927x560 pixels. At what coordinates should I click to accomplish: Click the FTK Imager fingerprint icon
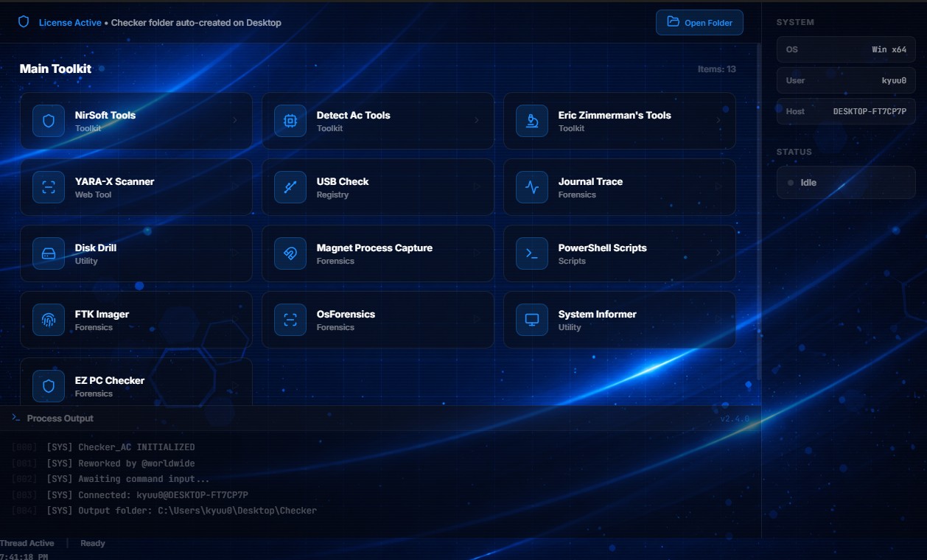pos(49,320)
